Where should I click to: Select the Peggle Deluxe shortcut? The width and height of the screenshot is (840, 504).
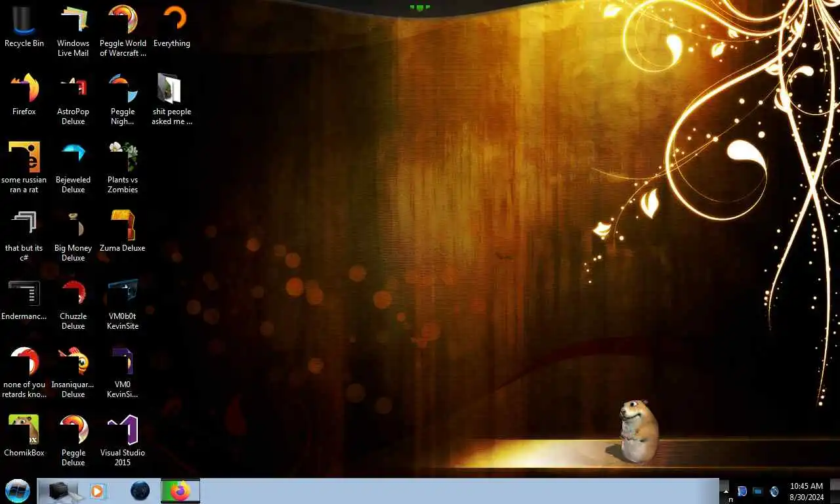point(73,441)
